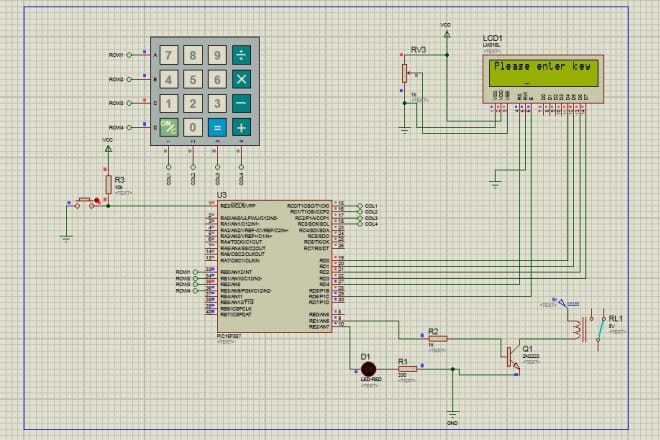Hit the green ON/C key on the keypad

168,127
